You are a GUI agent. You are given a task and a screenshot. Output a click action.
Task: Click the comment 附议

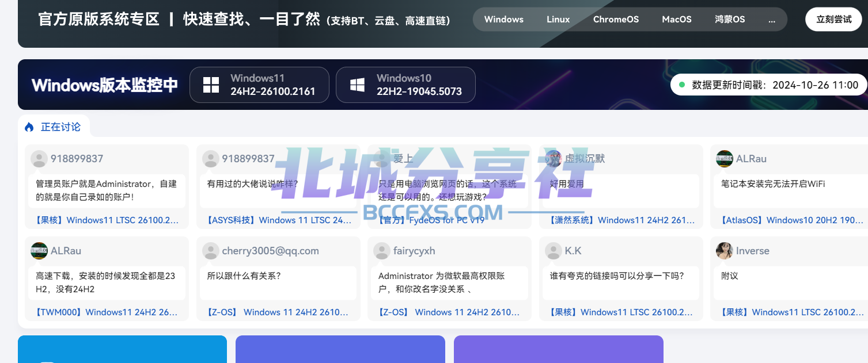coord(730,276)
